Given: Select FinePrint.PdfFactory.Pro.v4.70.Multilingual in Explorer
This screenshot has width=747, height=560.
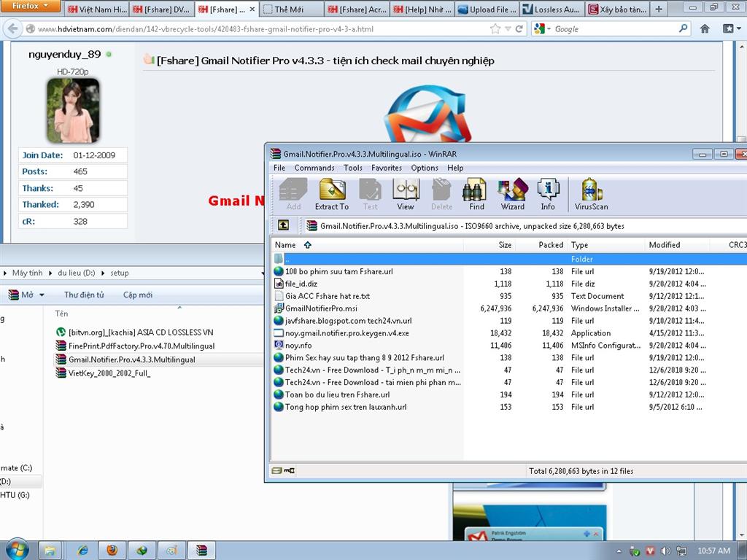Looking at the screenshot, I should pyautogui.click(x=142, y=346).
